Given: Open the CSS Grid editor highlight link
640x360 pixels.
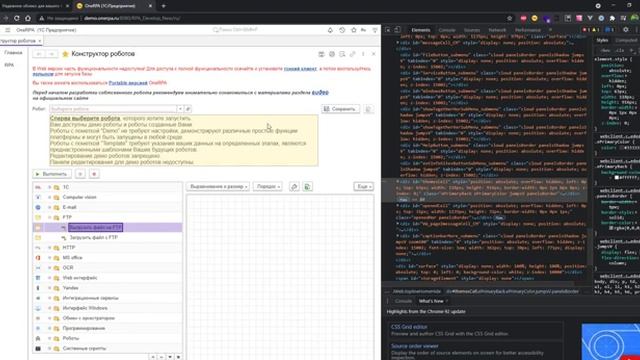Looking at the screenshot, I should pos(409,327).
